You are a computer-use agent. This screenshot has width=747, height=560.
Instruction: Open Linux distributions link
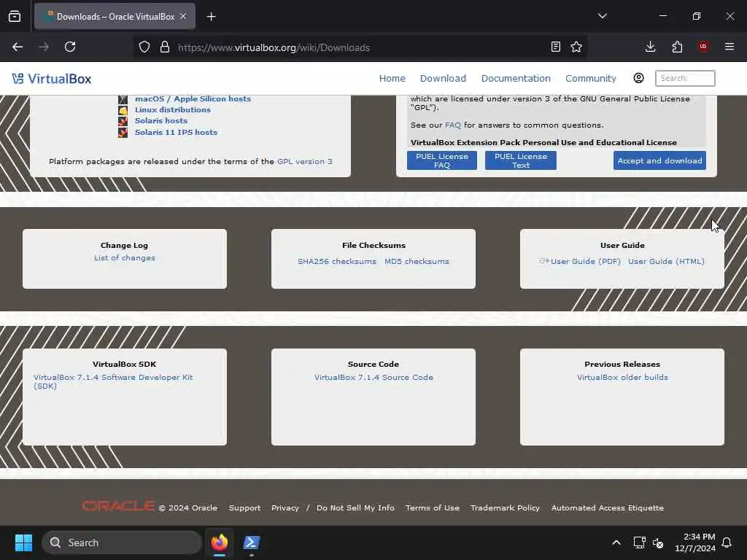pyautogui.click(x=172, y=109)
